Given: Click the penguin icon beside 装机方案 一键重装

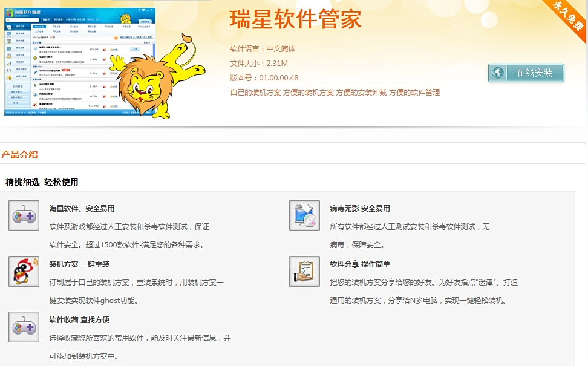Looking at the screenshot, I should pos(24,271).
